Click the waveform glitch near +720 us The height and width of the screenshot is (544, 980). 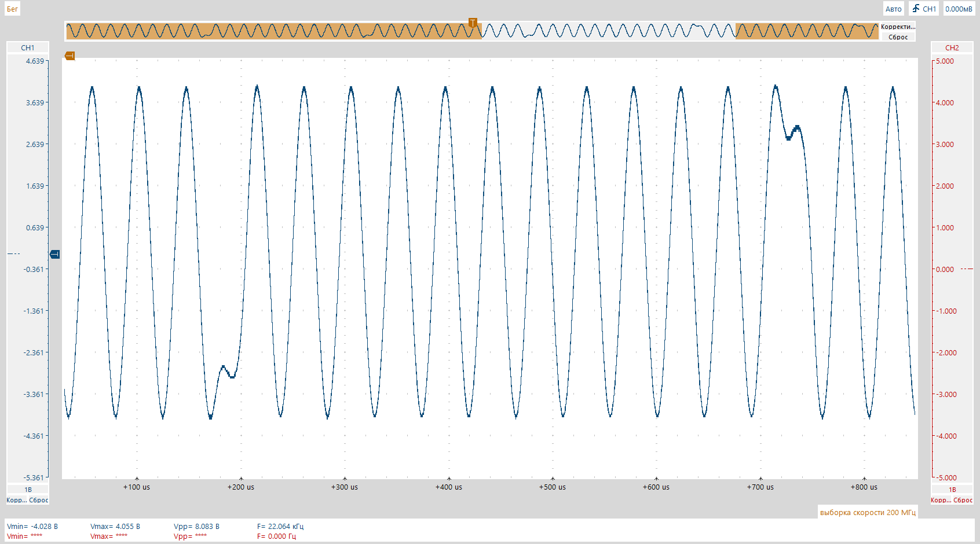point(793,133)
